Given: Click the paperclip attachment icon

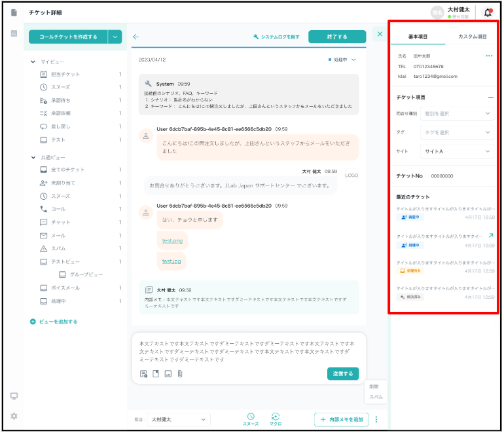Looking at the screenshot, I should click(x=179, y=373).
